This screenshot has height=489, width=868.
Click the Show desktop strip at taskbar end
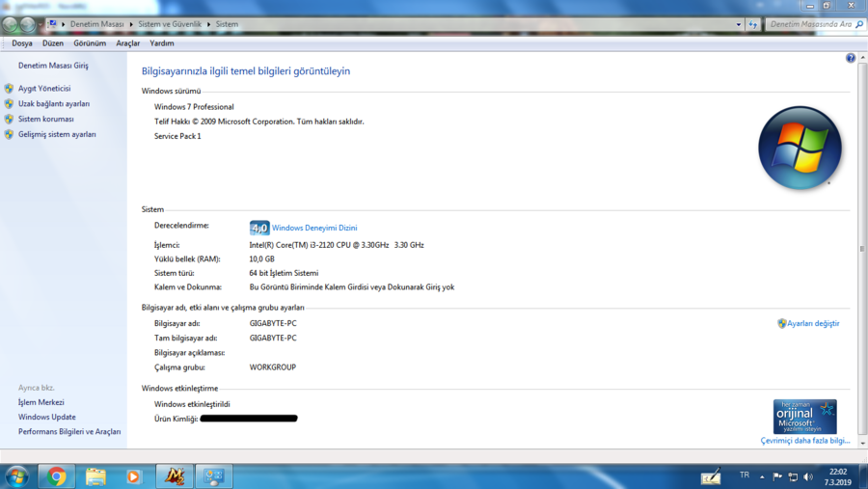click(x=863, y=476)
